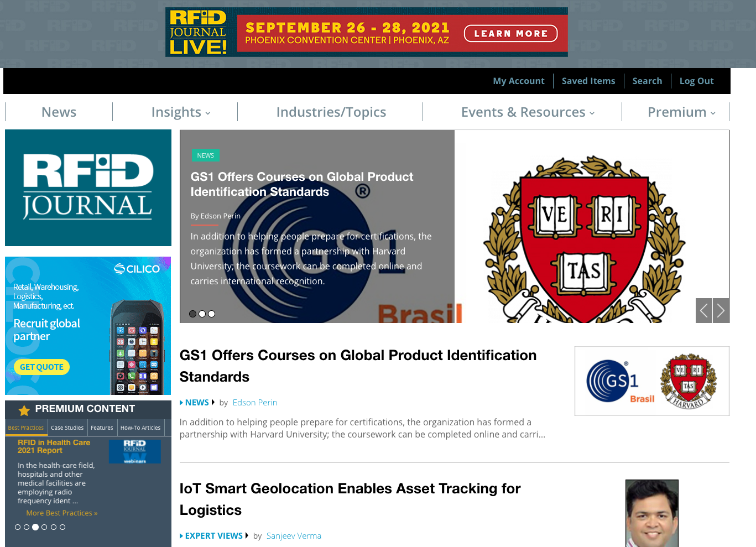Open Industries/Topics menu
756x547 pixels.
click(x=331, y=112)
